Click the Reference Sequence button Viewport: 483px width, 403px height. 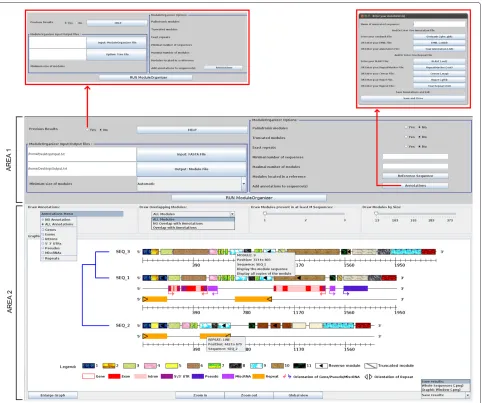coord(415,176)
